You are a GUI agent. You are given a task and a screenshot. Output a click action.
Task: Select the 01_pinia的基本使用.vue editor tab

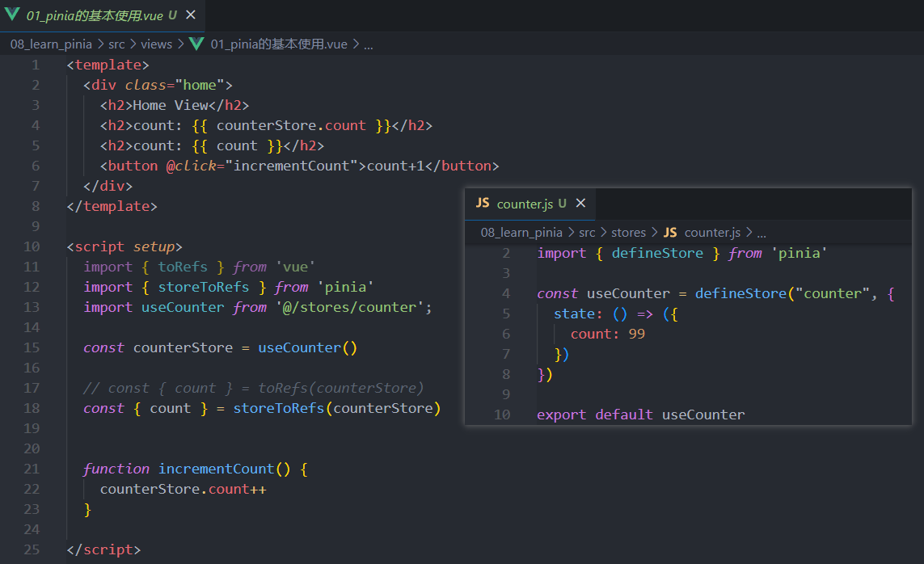coord(102,15)
